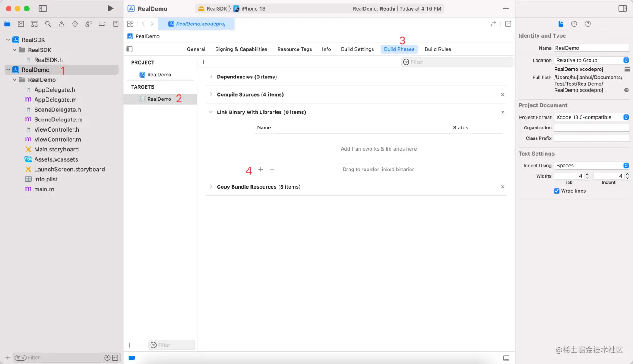Add a framework to Link Binary
This screenshot has width=633, height=364.
(x=261, y=169)
